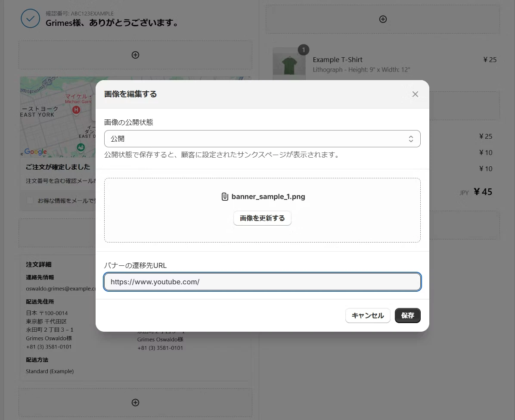Viewport: 515px width, 420px height.
Task: Click the Example T-Shirt product thumbnail
Action: pyautogui.click(x=289, y=63)
